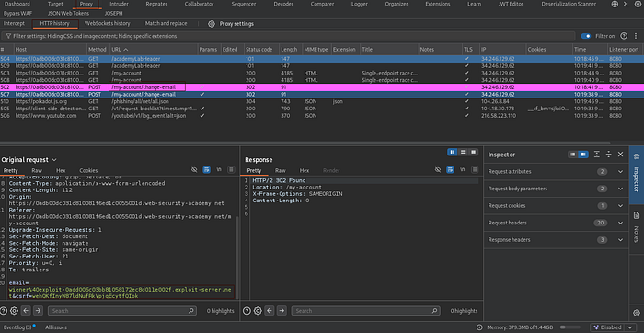This screenshot has height=333, width=644.
Task: Open the Event log in status bar
Action: [x=17, y=327]
